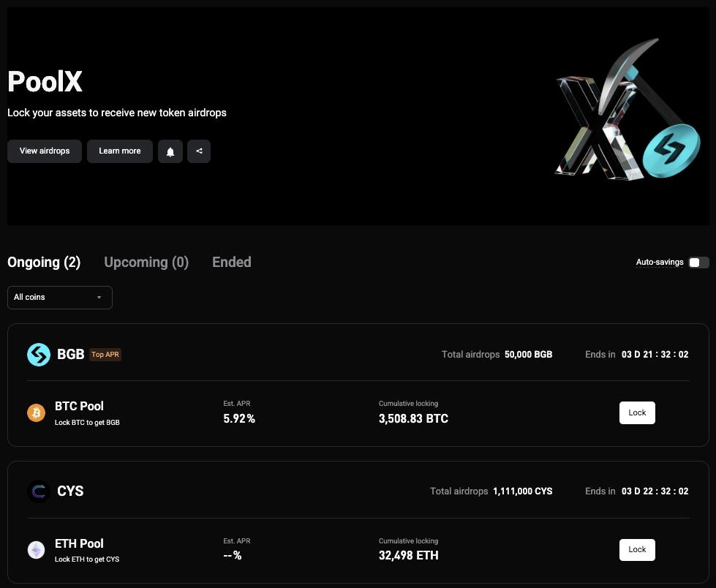Click the 'Lock ETH to get CYS' text
The width and height of the screenshot is (716, 588).
[87, 559]
